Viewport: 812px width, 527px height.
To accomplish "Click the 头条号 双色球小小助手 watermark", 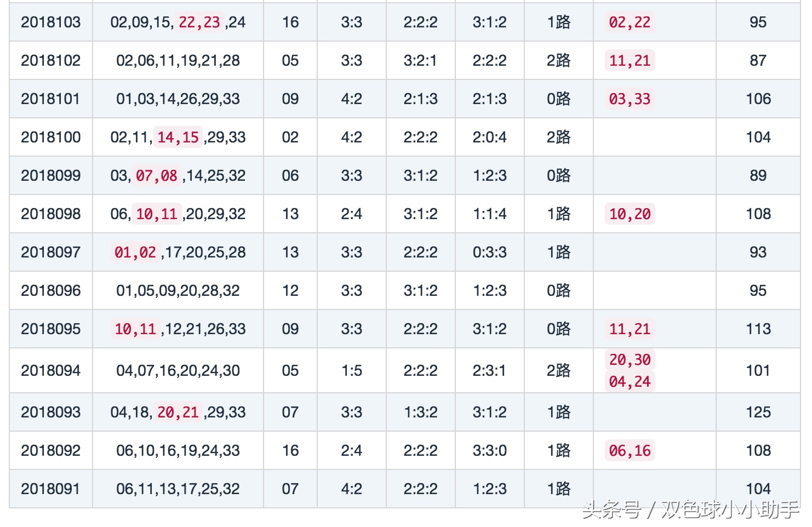I will (x=690, y=510).
